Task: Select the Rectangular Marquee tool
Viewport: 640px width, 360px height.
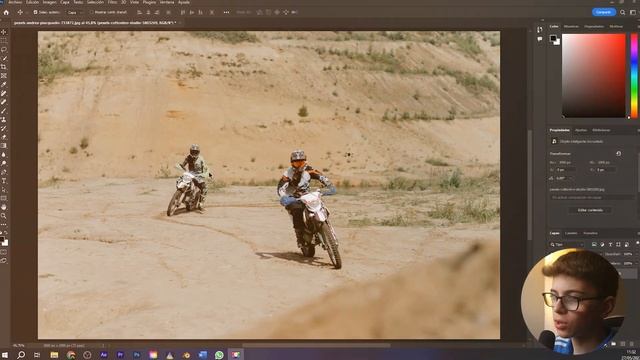Action: pos(4,41)
